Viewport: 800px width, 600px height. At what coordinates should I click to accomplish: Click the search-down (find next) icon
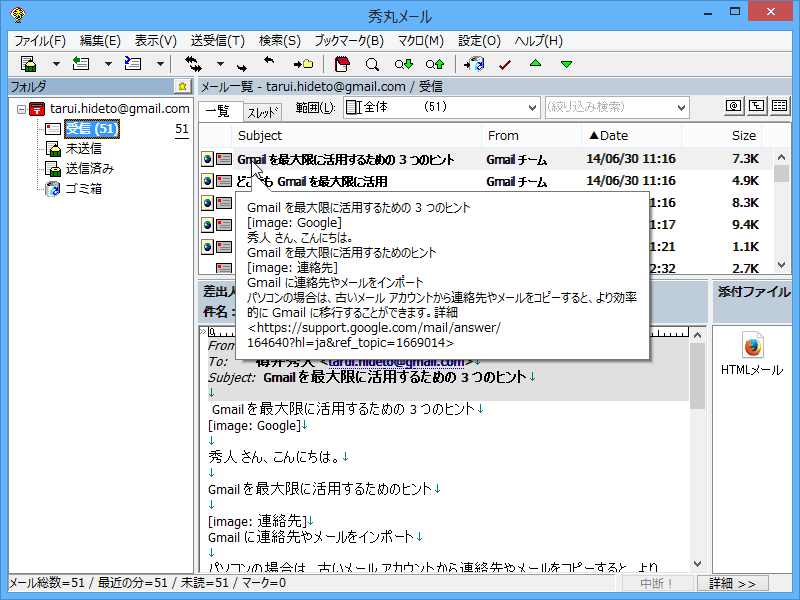[x=404, y=64]
